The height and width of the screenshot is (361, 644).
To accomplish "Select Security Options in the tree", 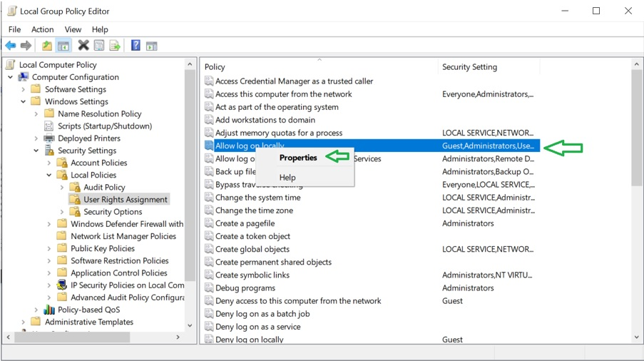I will click(x=113, y=212).
